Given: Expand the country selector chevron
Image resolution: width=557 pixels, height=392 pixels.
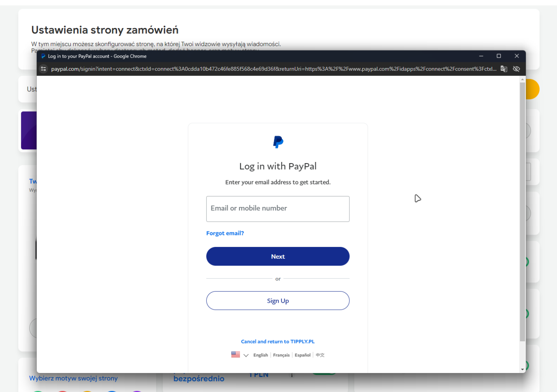Looking at the screenshot, I should (246, 355).
